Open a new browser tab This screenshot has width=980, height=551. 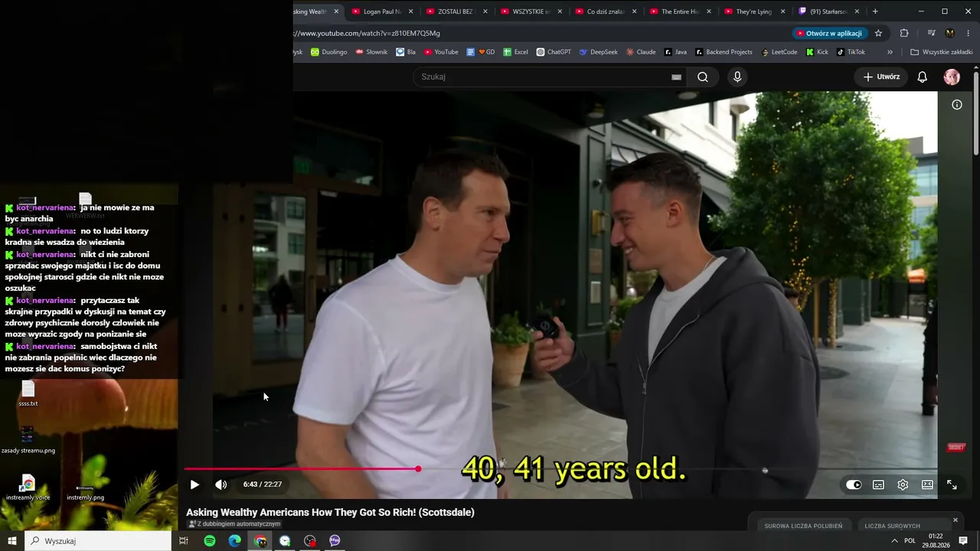[x=875, y=11]
